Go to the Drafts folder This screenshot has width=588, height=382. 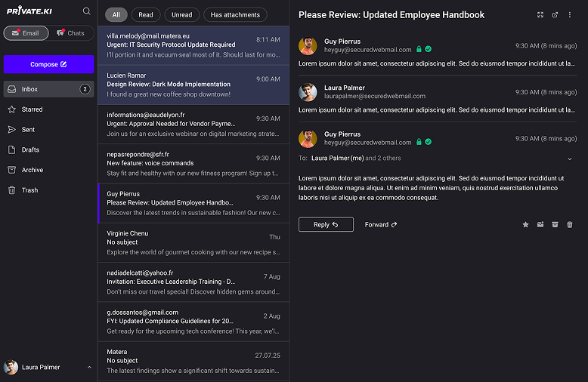pos(30,149)
